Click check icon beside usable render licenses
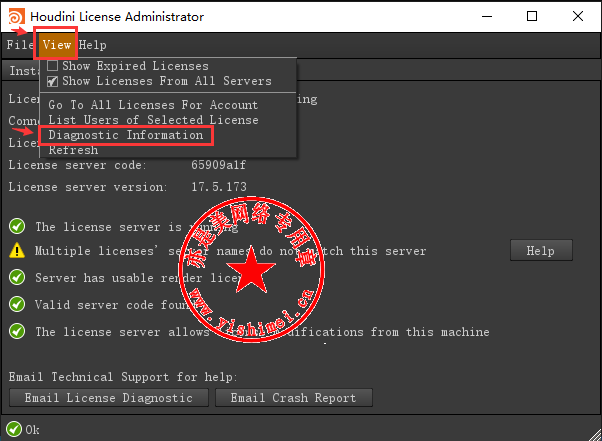 click(17, 277)
